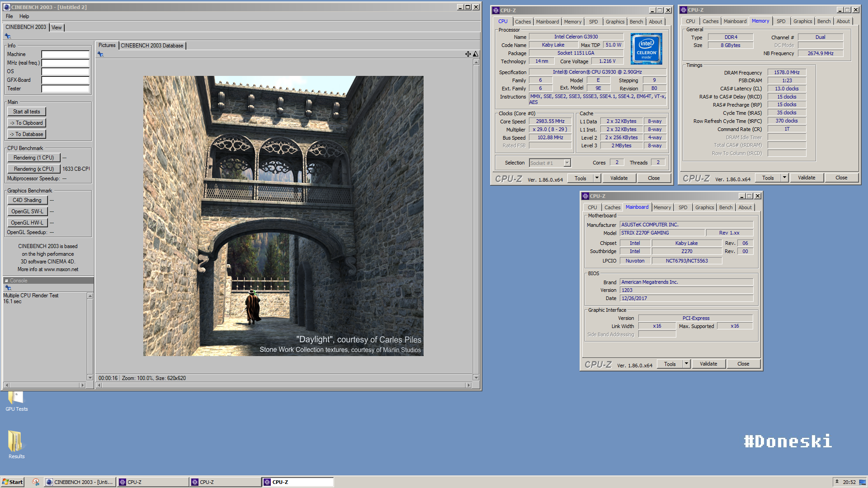Open the Socket #1 selection dropdown
This screenshot has width=868, height=488.
click(x=567, y=163)
